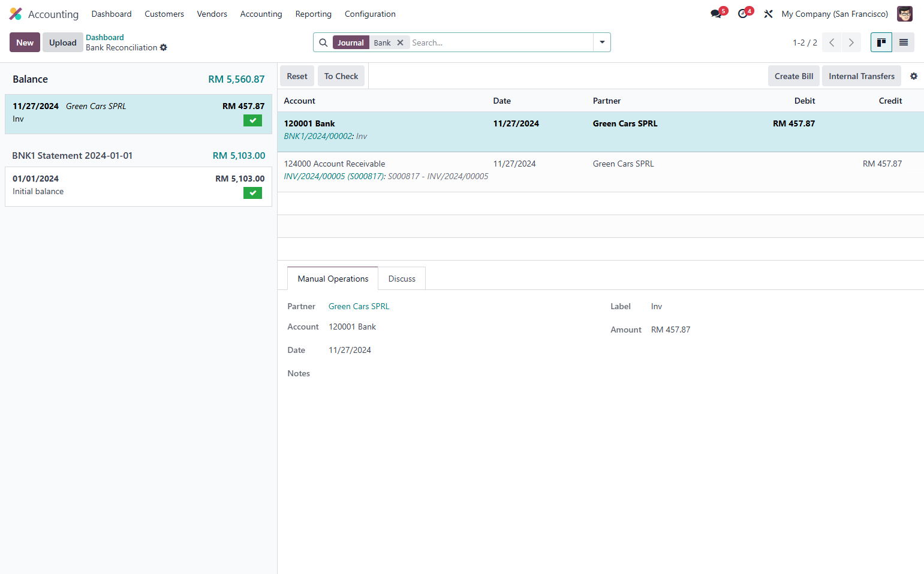Click the Accounting app logo icon
The image size is (924, 574).
click(16, 14)
